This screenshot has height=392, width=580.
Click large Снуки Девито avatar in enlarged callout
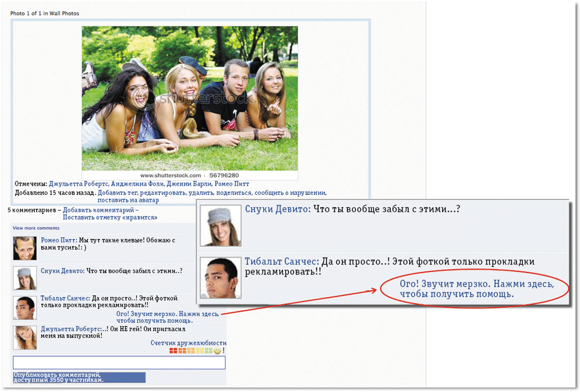pyautogui.click(x=220, y=226)
